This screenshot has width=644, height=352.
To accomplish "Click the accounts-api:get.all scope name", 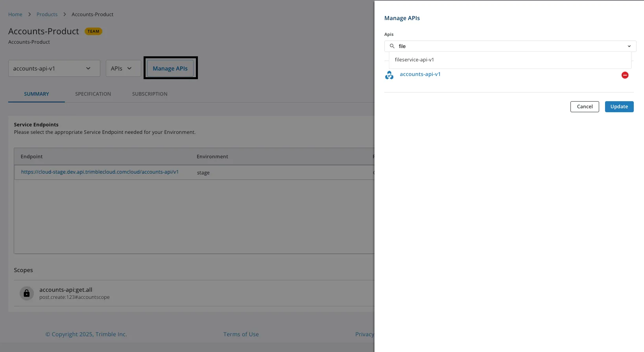I will [x=66, y=290].
